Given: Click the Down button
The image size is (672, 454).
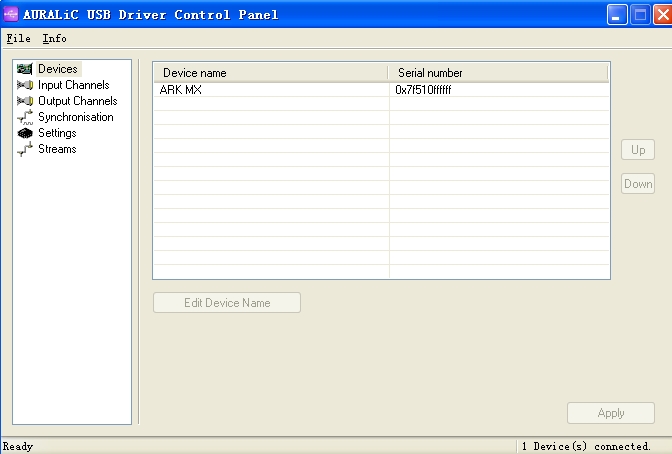Looking at the screenshot, I should [x=638, y=183].
